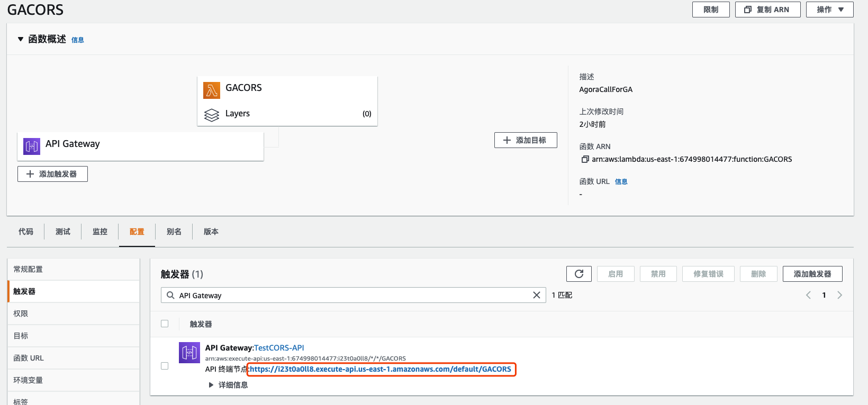The width and height of the screenshot is (868, 405).
Task: Go to next page of triggers
Action: tap(839, 295)
